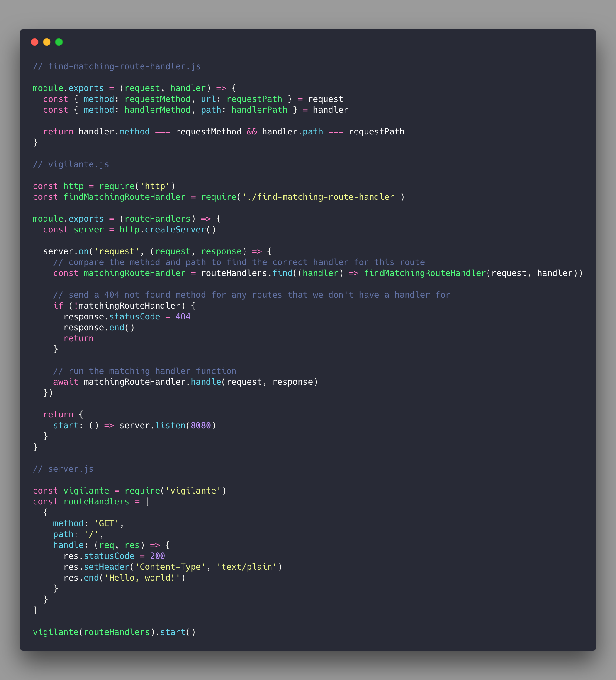The width and height of the screenshot is (616, 680).
Task: Click the yellow minimize window dot
Action: [x=47, y=42]
